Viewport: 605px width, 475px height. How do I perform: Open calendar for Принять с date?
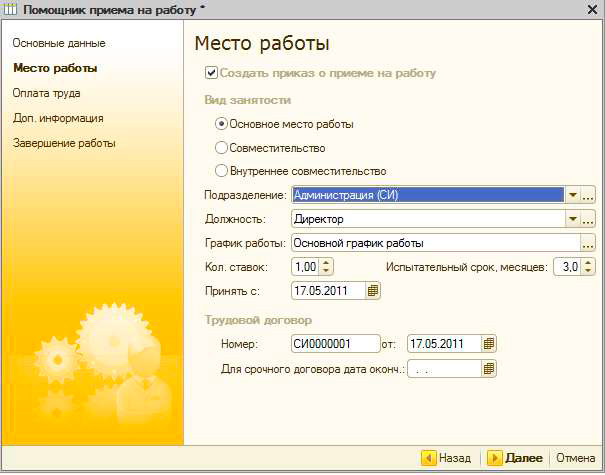[x=373, y=291]
